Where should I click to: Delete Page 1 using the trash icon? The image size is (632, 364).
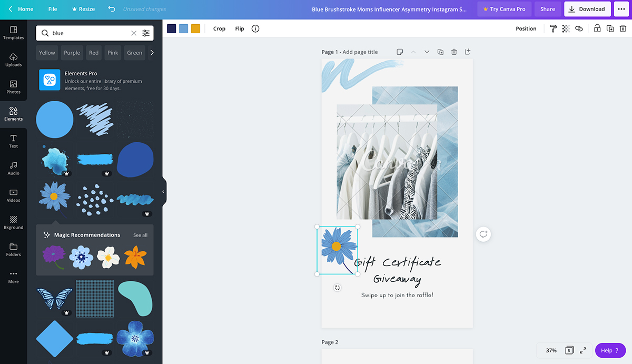click(453, 52)
